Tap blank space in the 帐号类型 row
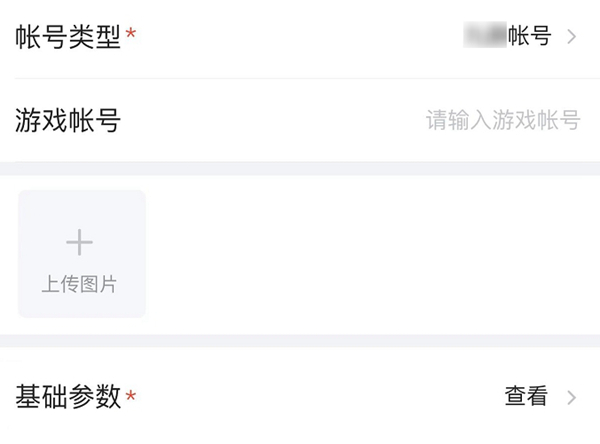This screenshot has width=600, height=444. [x=300, y=38]
